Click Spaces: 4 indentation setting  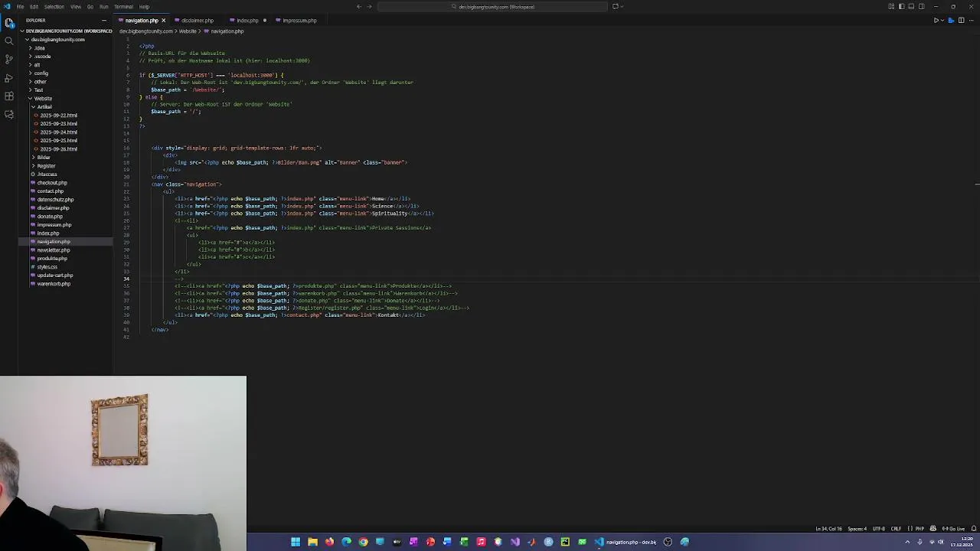coord(857,529)
